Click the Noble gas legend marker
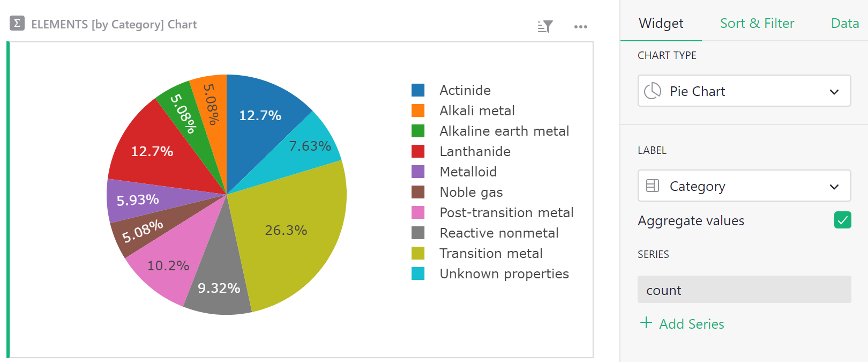 tap(418, 191)
